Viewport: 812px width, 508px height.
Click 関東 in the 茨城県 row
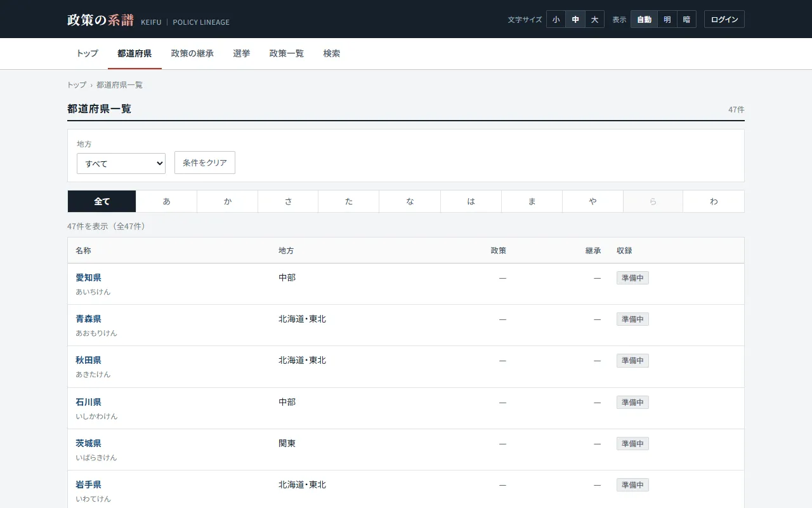[x=287, y=443]
